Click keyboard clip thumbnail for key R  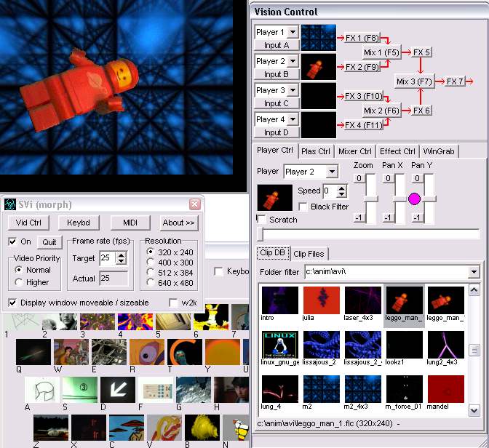click(147, 352)
